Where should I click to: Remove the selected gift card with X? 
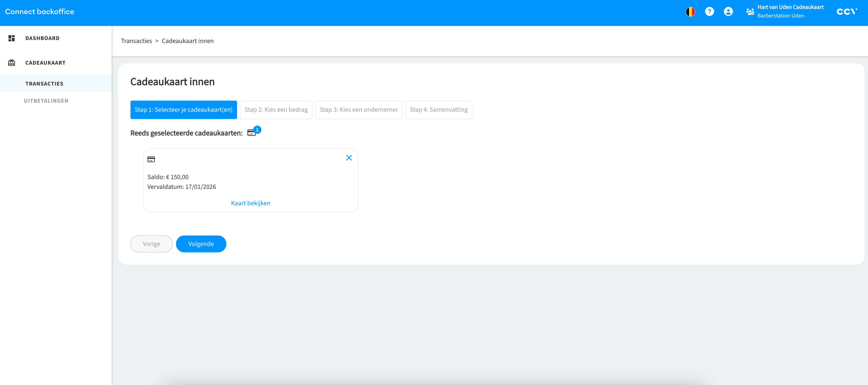(349, 158)
